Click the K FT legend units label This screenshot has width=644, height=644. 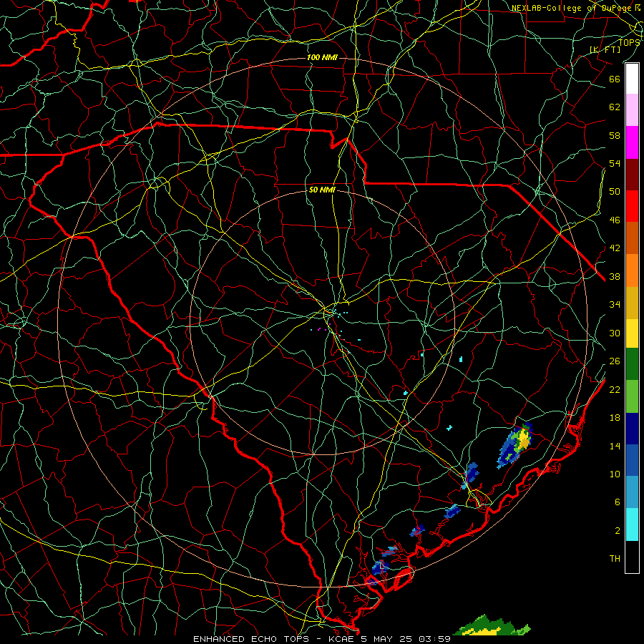pos(605,49)
